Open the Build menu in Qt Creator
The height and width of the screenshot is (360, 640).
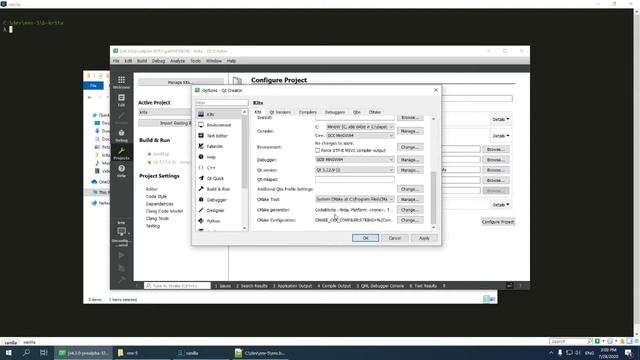point(142,61)
